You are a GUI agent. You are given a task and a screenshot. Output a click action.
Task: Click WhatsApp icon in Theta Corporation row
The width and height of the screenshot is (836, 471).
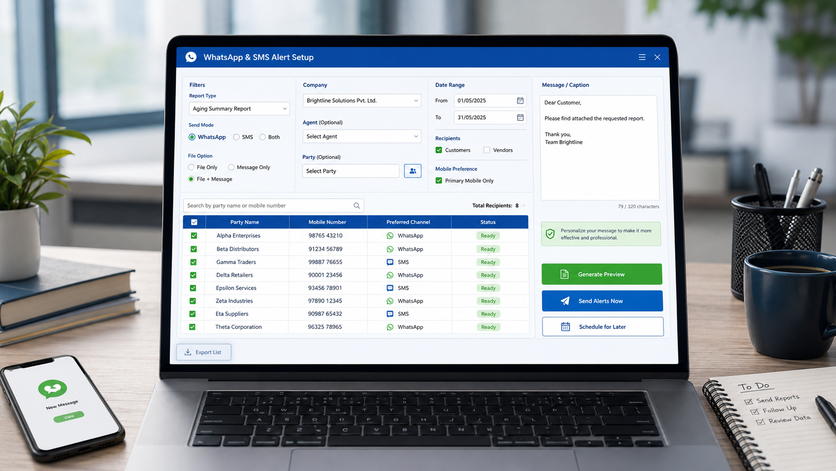tap(390, 327)
